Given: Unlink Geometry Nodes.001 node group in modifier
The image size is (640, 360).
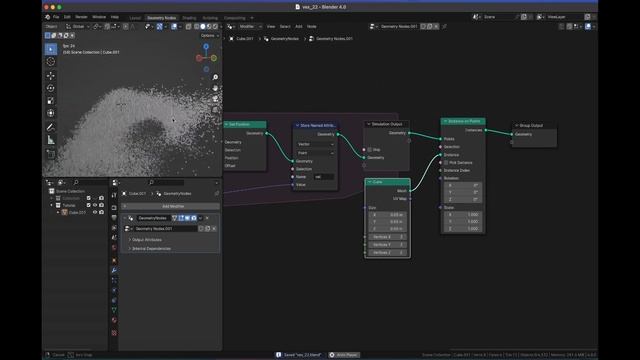Looking at the screenshot, I should (214, 229).
